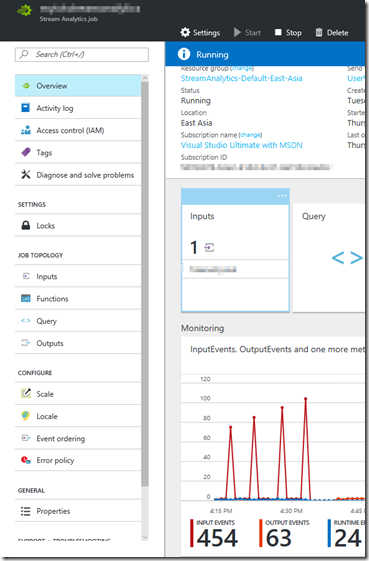Click the Settings gear icon
The height and width of the screenshot is (561, 369).
coord(185,33)
